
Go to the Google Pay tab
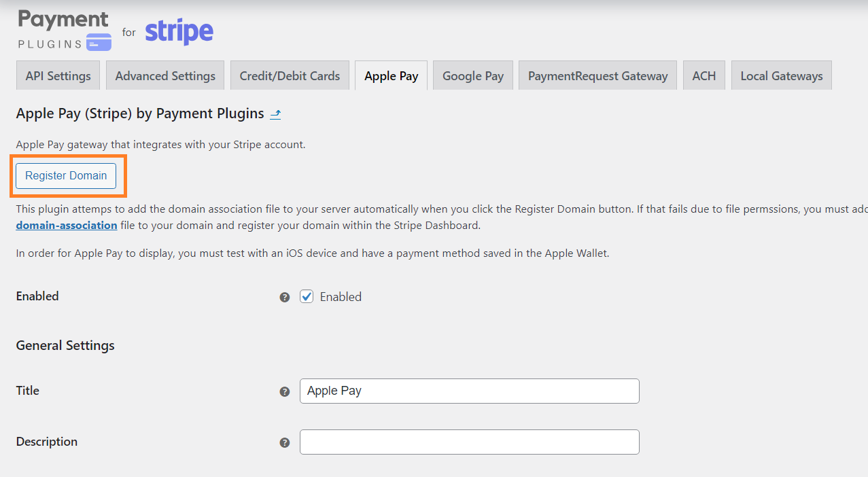click(x=473, y=75)
